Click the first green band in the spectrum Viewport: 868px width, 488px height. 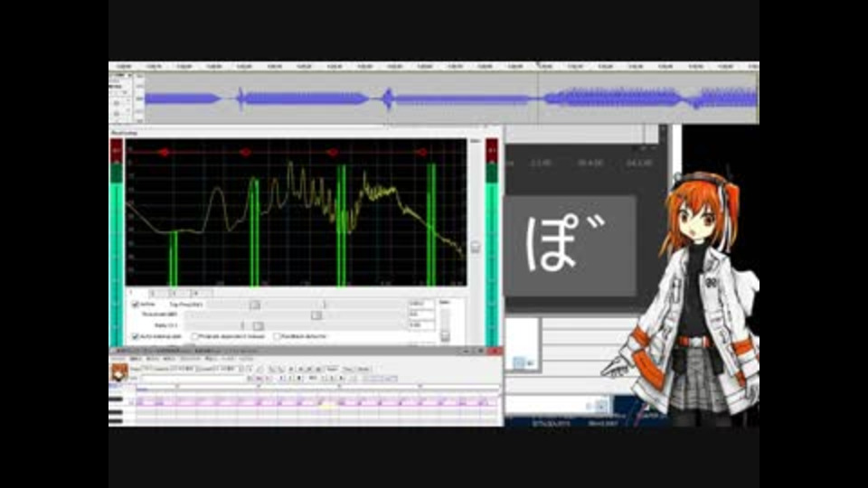(x=174, y=258)
